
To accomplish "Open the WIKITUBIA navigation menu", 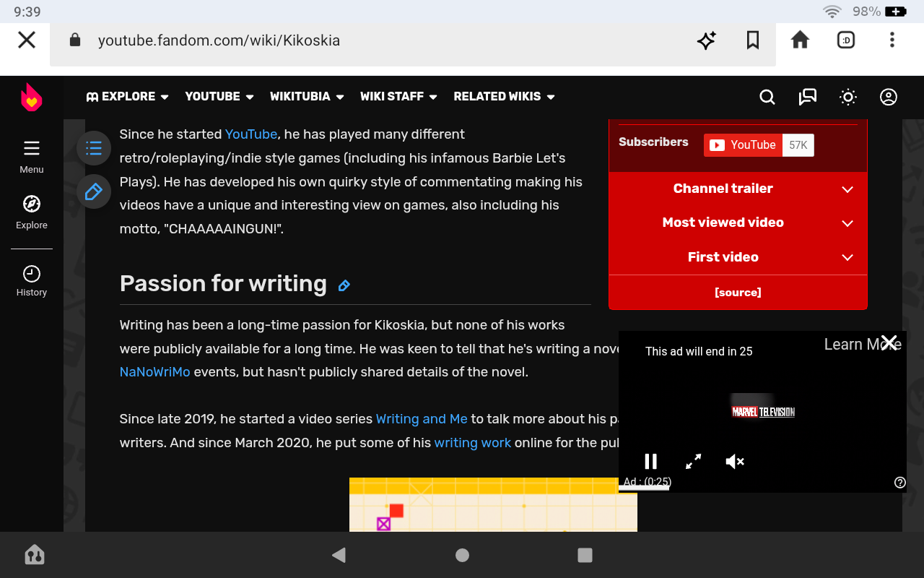I will tap(307, 97).
